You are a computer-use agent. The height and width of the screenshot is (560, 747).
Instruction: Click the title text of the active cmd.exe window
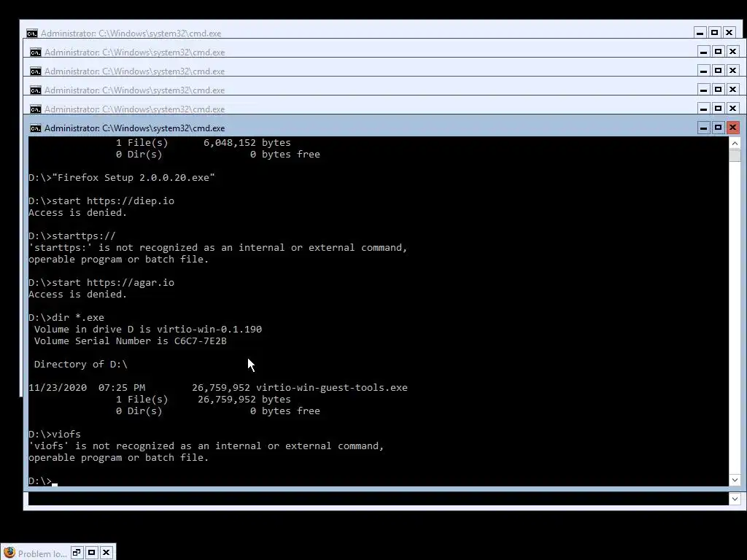(x=135, y=128)
